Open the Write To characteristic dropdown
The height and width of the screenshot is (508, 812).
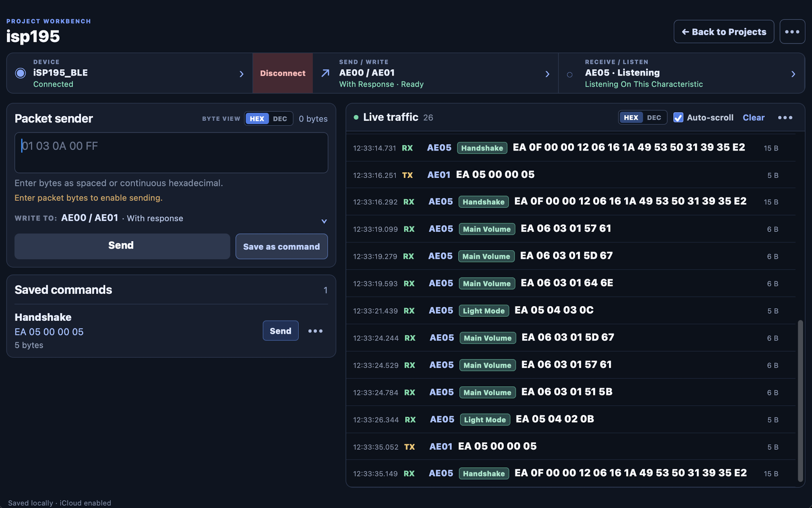pyautogui.click(x=324, y=221)
